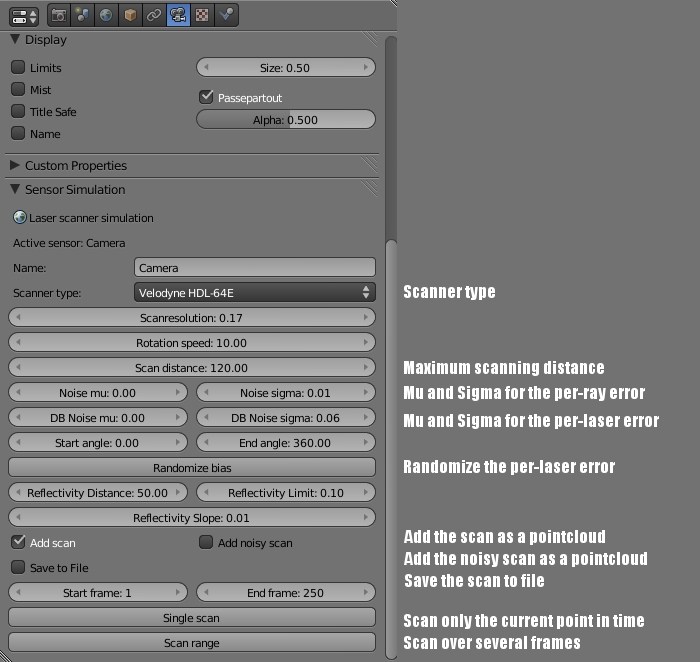
Task: Click the Reflectivity Slope 0.01 field
Action: pos(192,517)
